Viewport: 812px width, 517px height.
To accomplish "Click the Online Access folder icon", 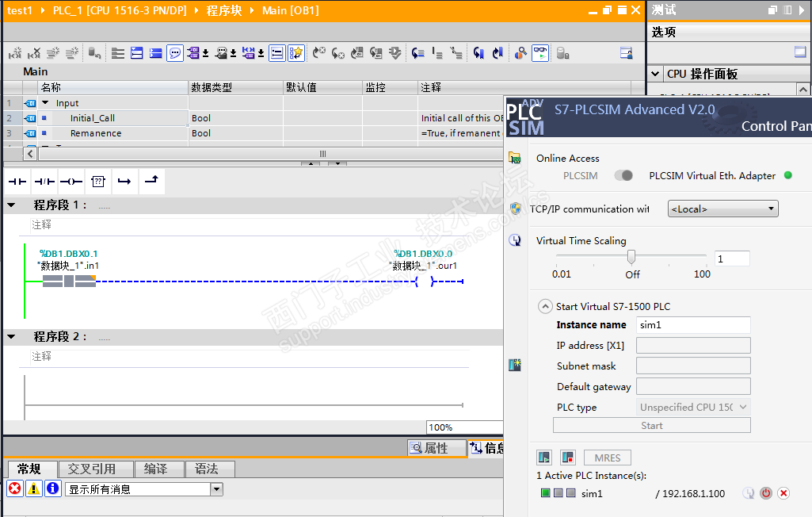I will [515, 158].
